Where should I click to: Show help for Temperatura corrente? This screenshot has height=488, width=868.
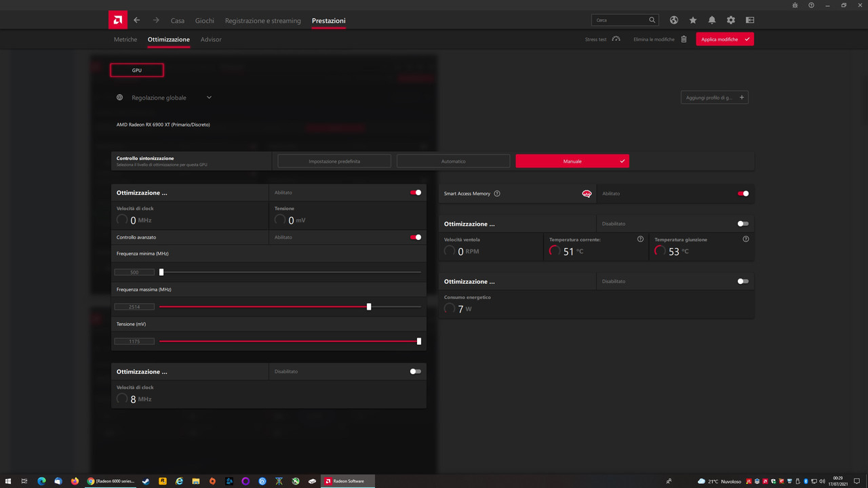pyautogui.click(x=641, y=239)
